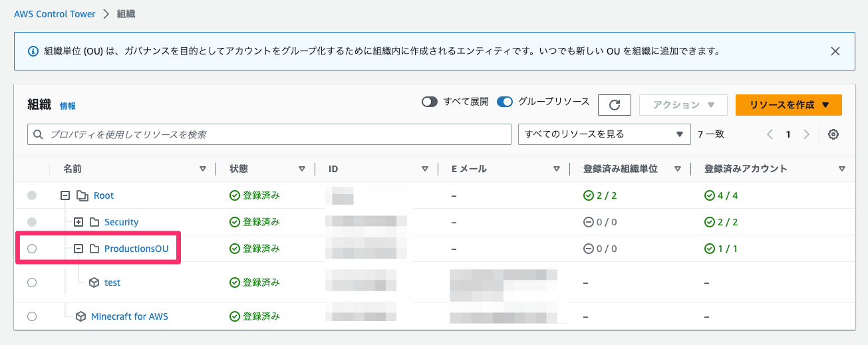Expand the Security tree node
This screenshot has width=868, height=345.
(78, 222)
